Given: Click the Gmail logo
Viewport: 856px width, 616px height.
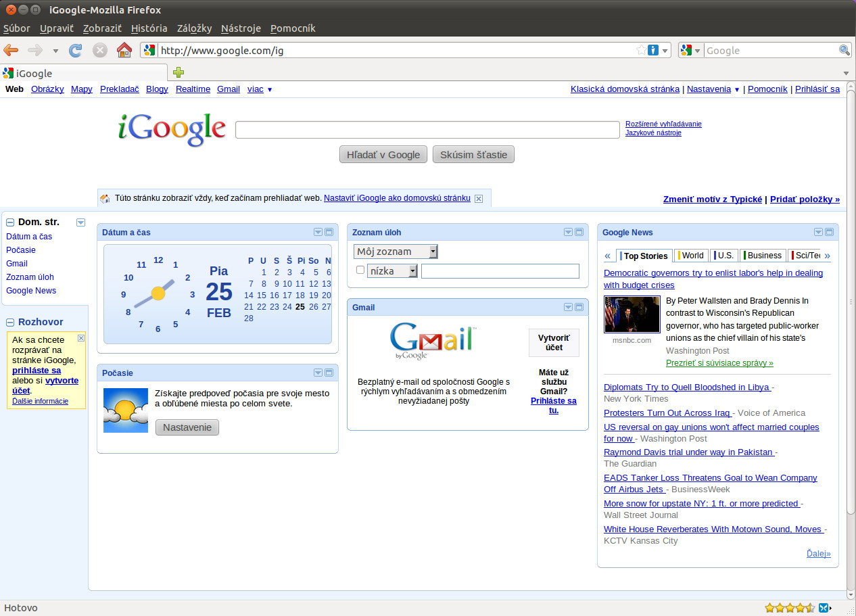Looking at the screenshot, I should [x=433, y=341].
